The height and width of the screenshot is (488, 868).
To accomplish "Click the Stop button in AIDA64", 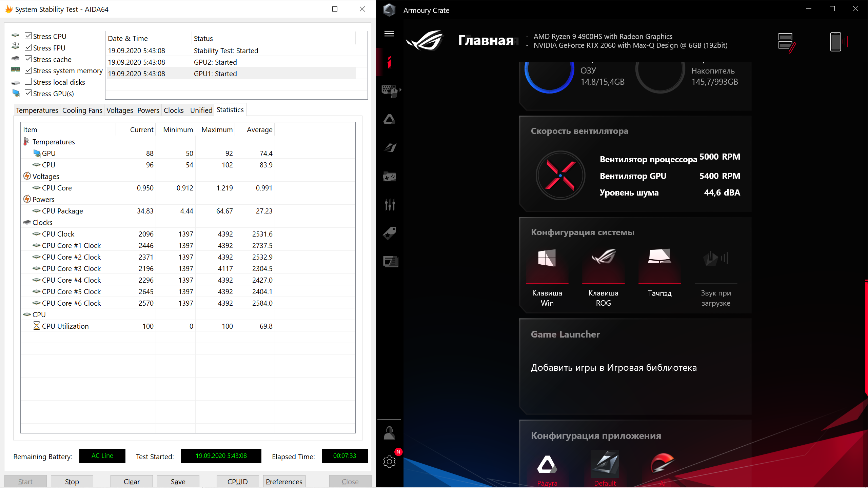I will tap(72, 482).
